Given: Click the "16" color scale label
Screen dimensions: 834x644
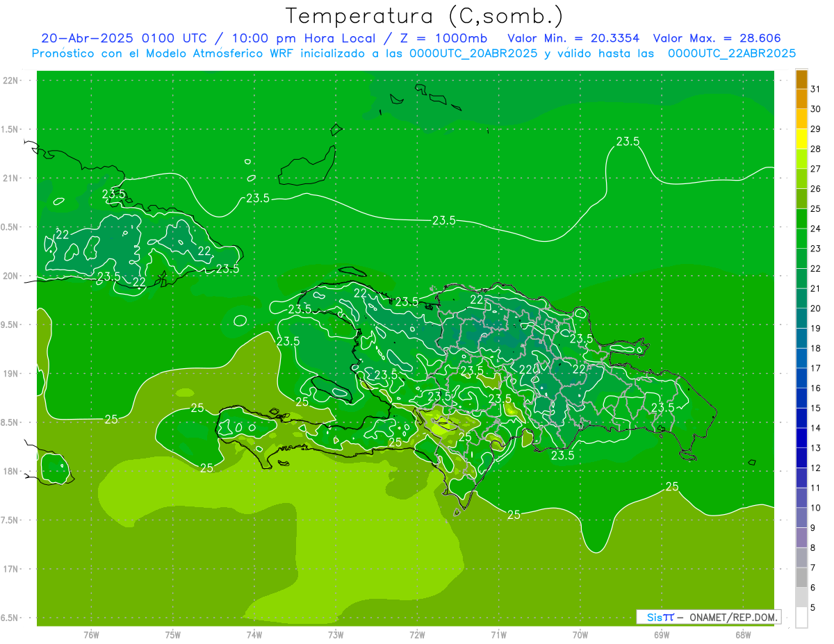Looking at the screenshot, I should (x=816, y=388).
